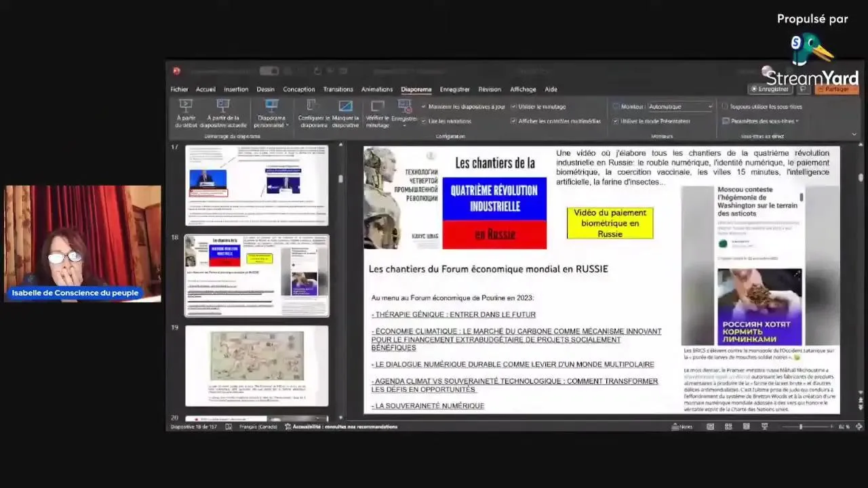The height and width of the screenshot is (488, 868).
Task: Toggle Utiliser le mode Présentateur checkbox
Action: click(x=616, y=121)
